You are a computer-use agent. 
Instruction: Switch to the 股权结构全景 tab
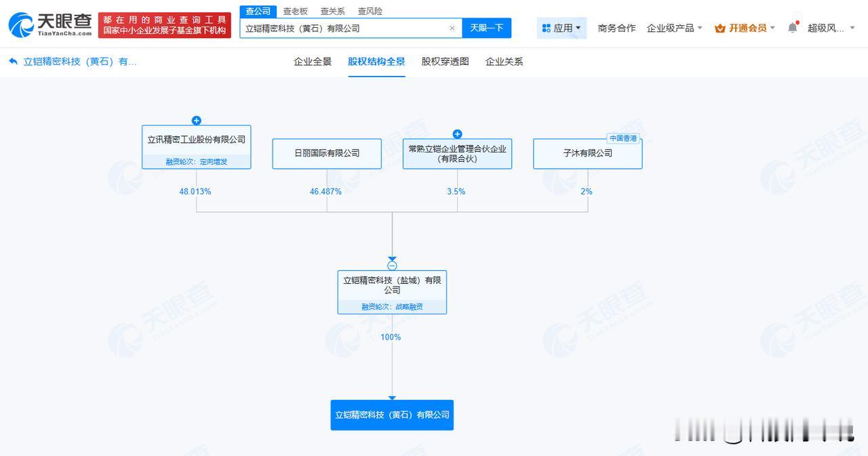coord(376,62)
